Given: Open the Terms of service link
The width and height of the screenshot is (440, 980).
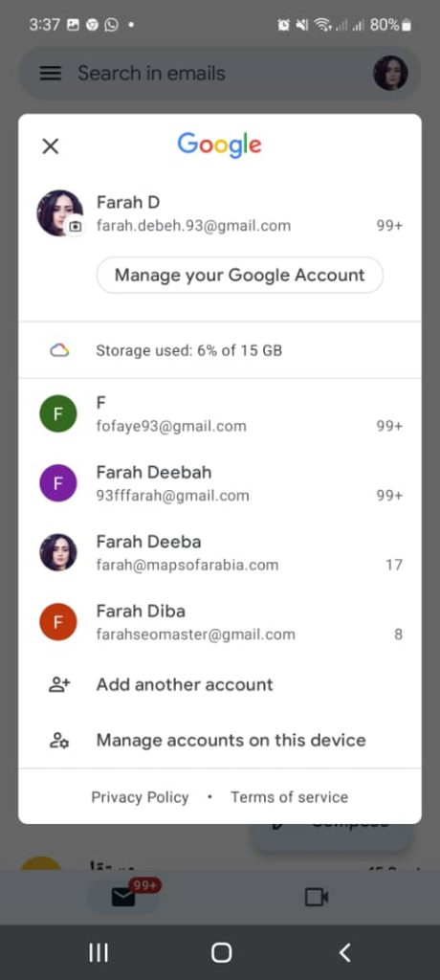Looking at the screenshot, I should pyautogui.click(x=290, y=797).
